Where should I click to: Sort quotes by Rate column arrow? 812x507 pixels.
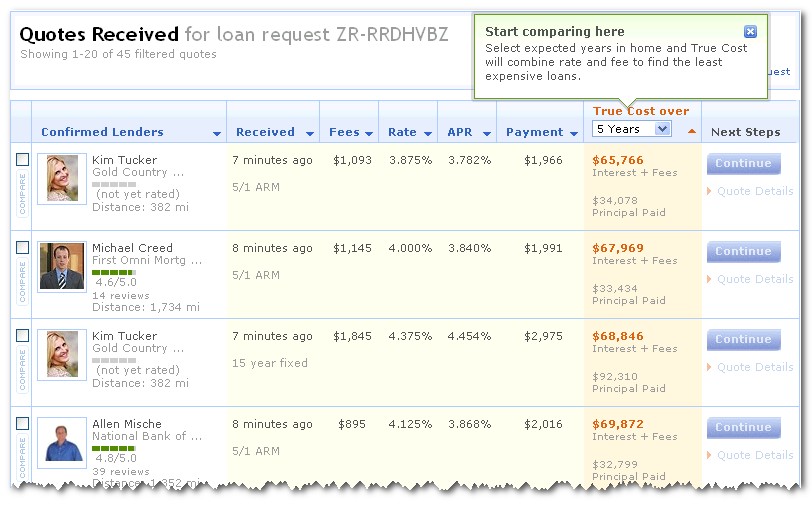point(427,133)
